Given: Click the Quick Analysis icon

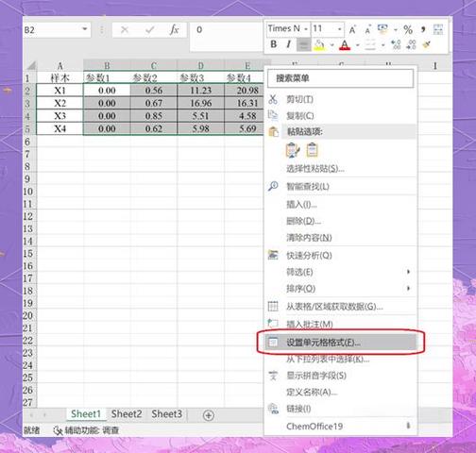Looking at the screenshot, I should point(273,255).
